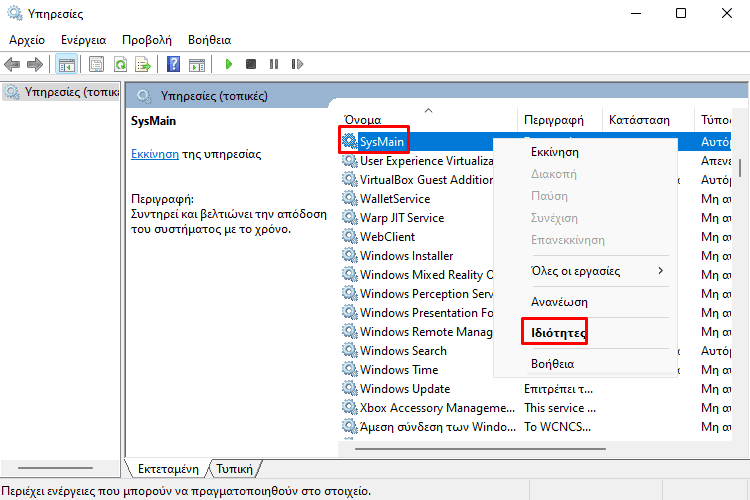Click the gear icon beside SysMain
Image resolution: width=750 pixels, height=500 pixels.
[350, 141]
